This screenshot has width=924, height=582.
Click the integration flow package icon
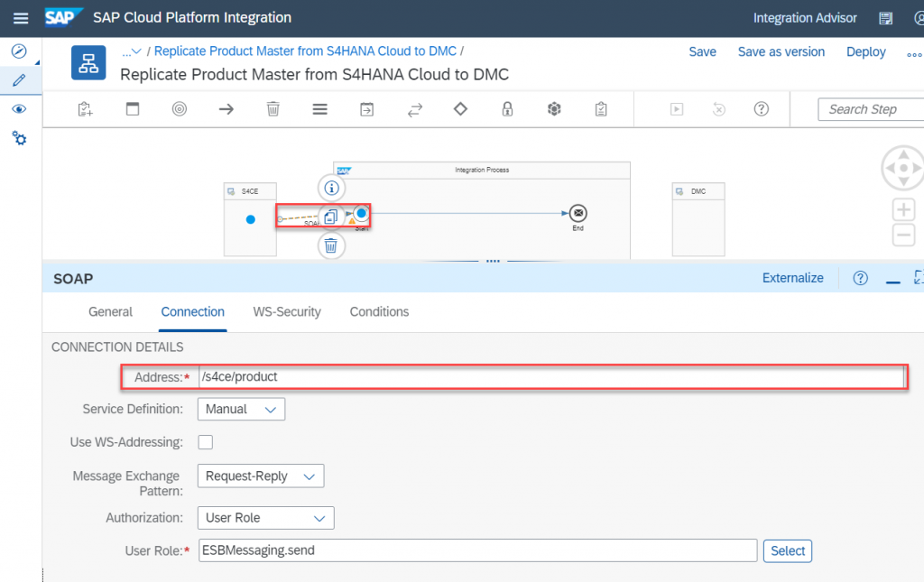[x=88, y=62]
